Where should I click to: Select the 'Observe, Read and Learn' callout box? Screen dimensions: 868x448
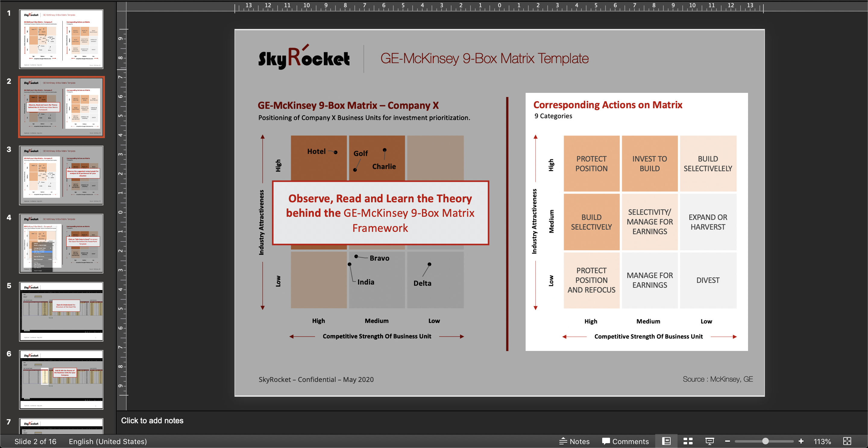pyautogui.click(x=380, y=213)
